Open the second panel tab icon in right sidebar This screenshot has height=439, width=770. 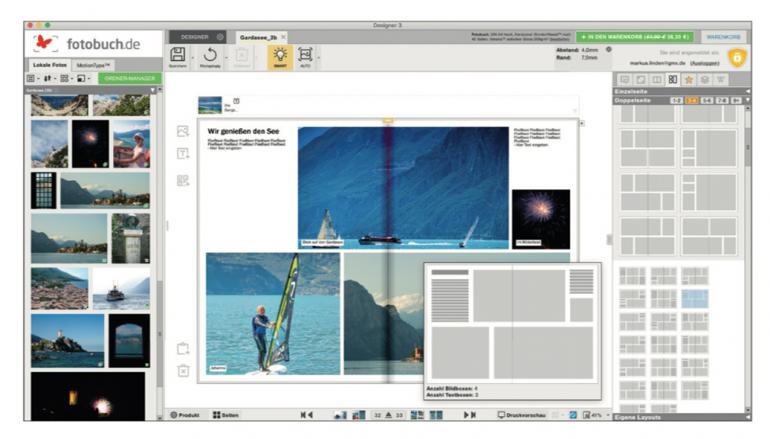click(641, 80)
